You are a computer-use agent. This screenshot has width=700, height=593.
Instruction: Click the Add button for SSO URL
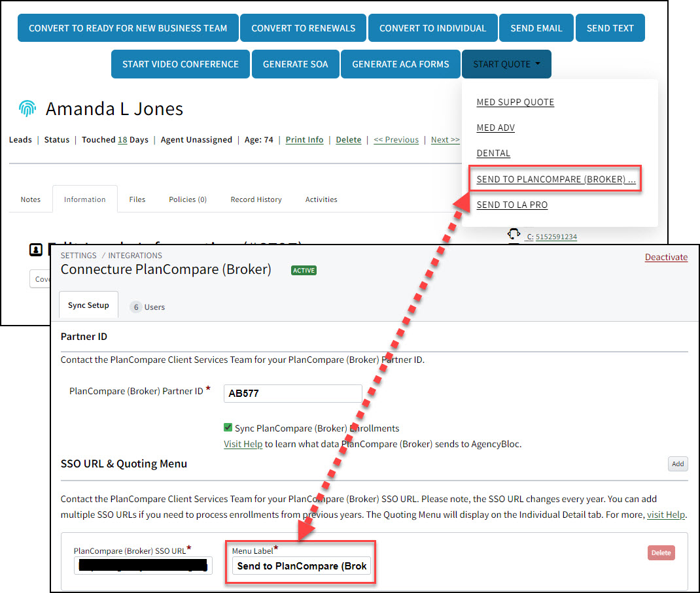pyautogui.click(x=678, y=464)
